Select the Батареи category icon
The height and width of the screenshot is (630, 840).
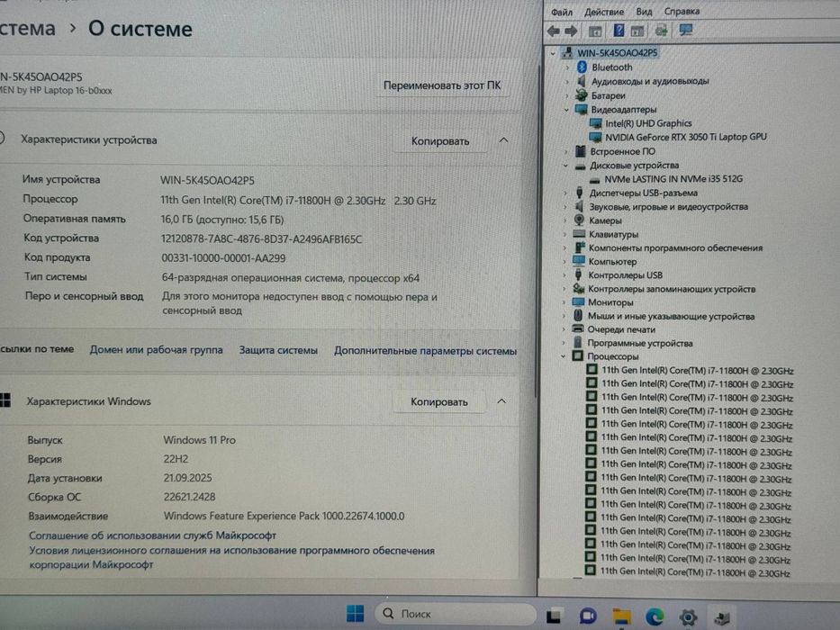582,95
